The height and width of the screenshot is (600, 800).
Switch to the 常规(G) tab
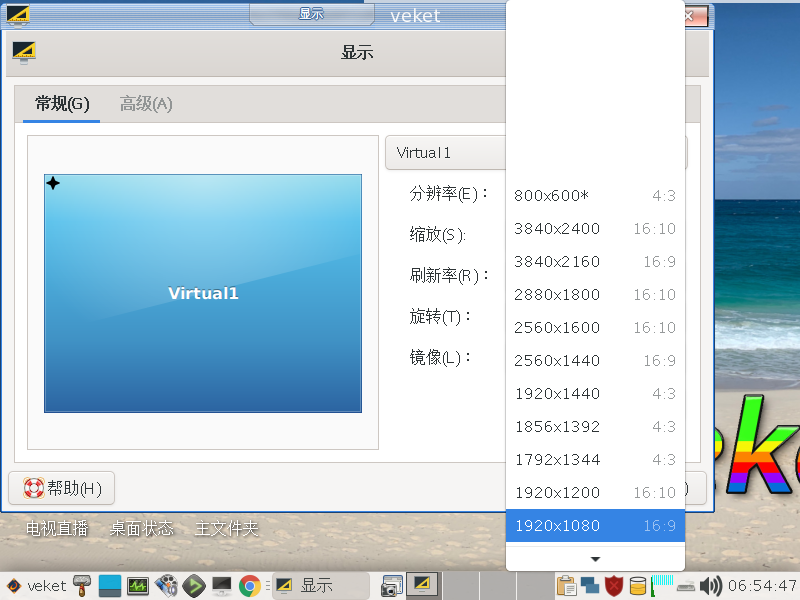pos(60,103)
